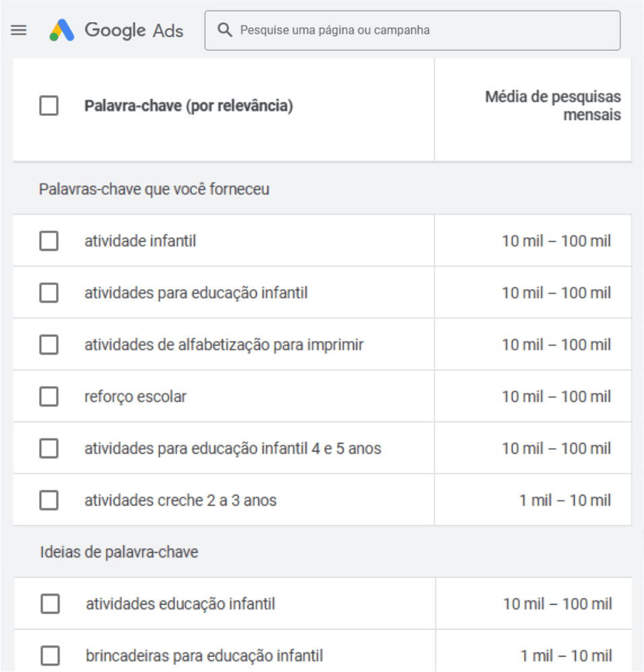Click the 'atividade infantil' keyword text
Screen dimensions: 644x672
point(140,241)
